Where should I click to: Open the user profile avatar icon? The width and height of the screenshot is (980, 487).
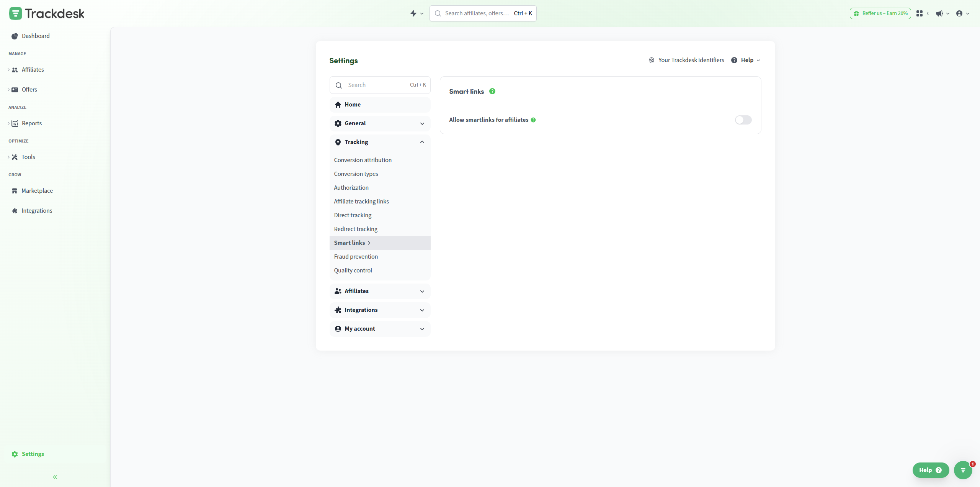coord(959,13)
